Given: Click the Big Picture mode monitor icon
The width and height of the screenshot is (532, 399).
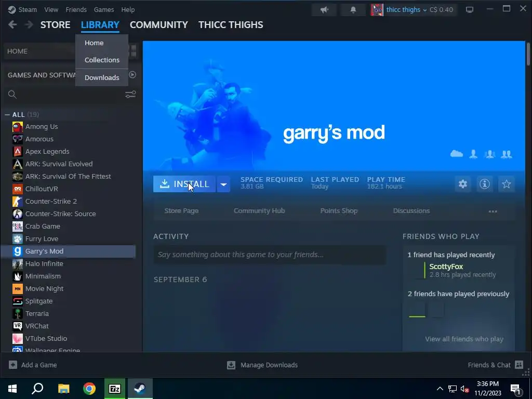Looking at the screenshot, I should (470, 10).
